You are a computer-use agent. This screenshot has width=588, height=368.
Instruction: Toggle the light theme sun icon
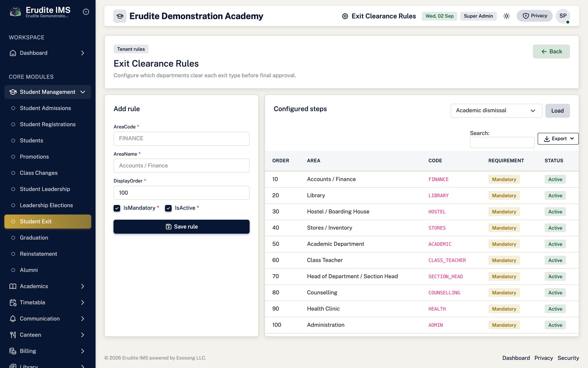[x=506, y=16]
